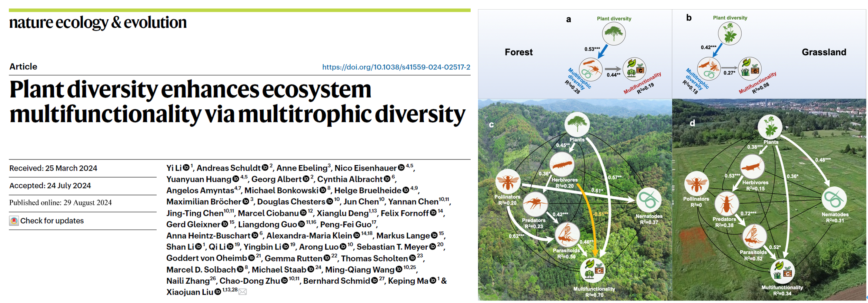Click the Nematodes icon in panel d
This screenshot has height=303, width=868.
(x=834, y=199)
